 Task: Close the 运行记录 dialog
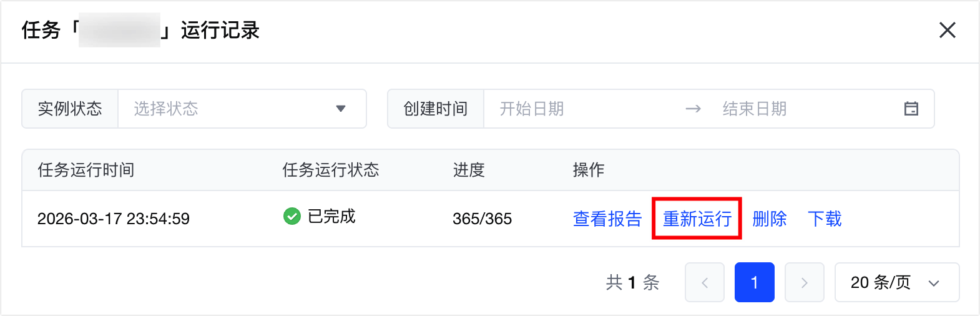947,30
